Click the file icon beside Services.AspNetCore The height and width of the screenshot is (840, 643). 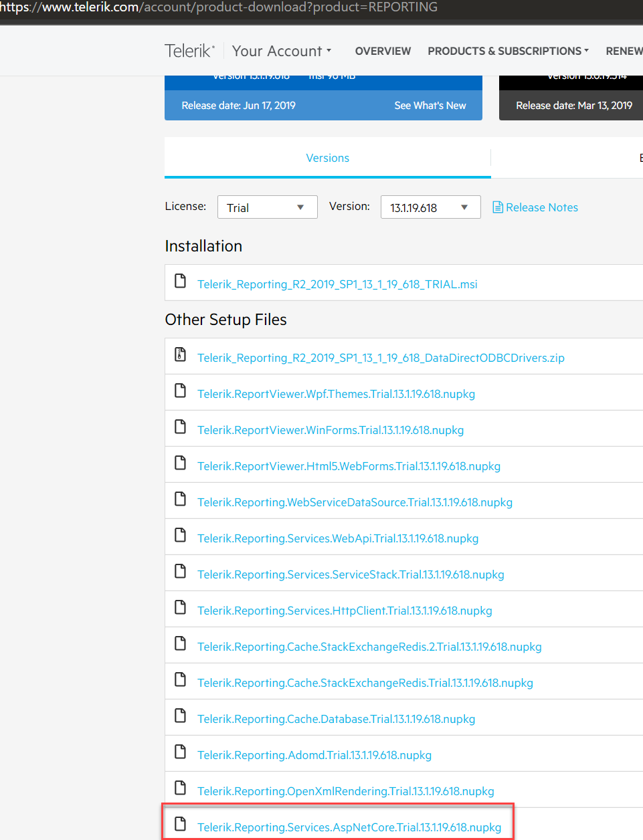180,824
